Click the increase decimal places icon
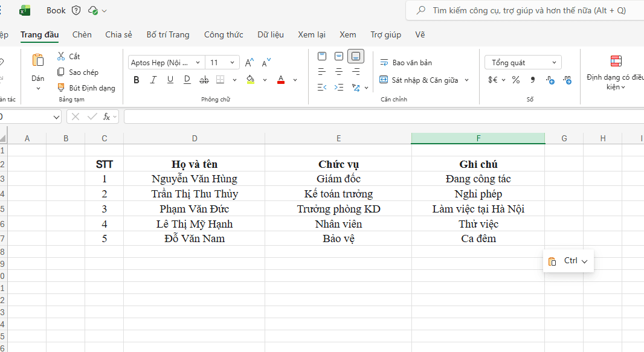Image resolution: width=644 pixels, height=352 pixels. coord(550,80)
